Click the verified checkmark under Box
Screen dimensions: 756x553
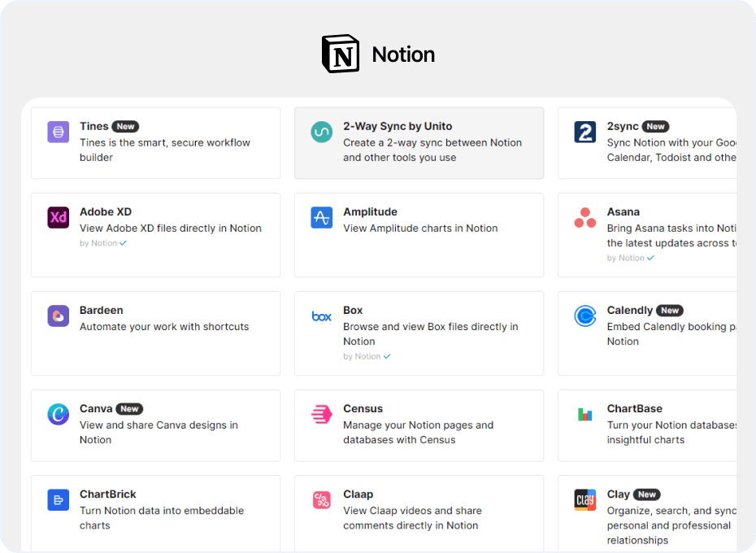(387, 356)
